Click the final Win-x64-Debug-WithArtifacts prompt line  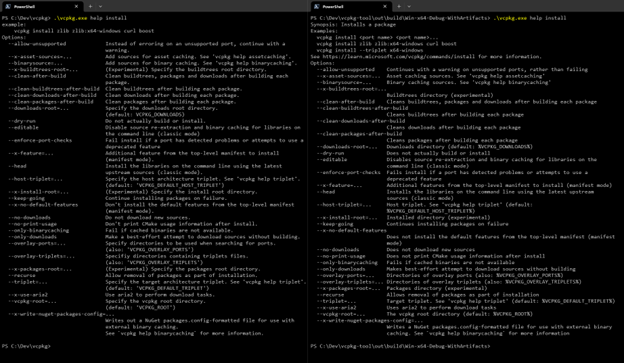click(x=400, y=346)
